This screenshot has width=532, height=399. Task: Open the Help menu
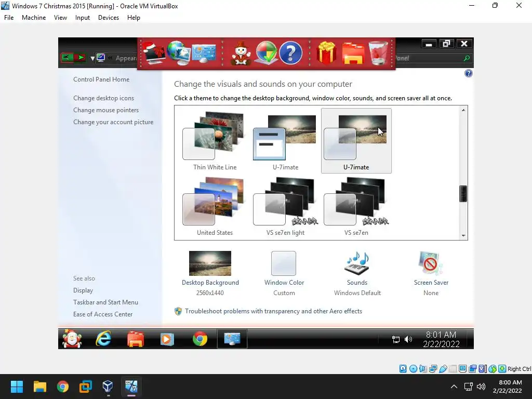134,18
